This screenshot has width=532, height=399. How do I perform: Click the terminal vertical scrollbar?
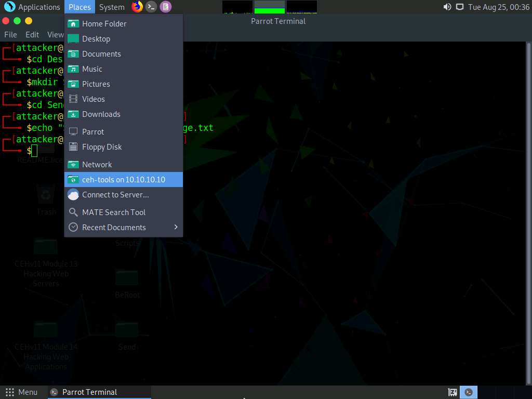[528, 213]
